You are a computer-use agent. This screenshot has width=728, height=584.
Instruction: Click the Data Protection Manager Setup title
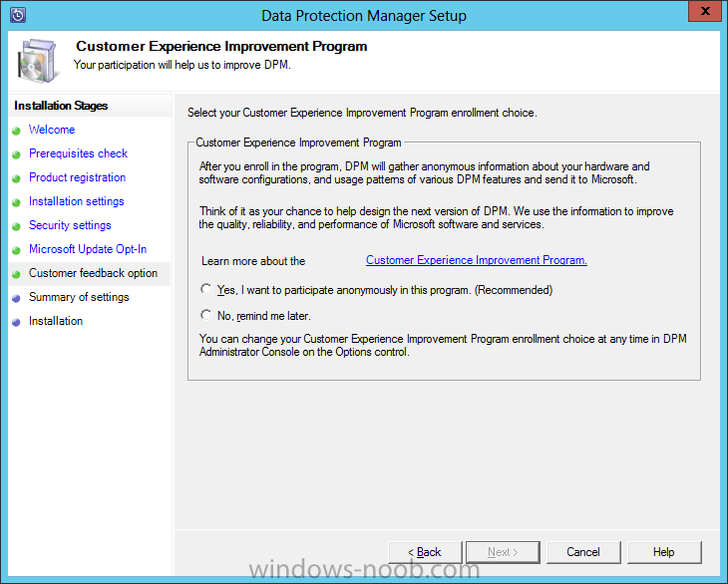(364, 16)
